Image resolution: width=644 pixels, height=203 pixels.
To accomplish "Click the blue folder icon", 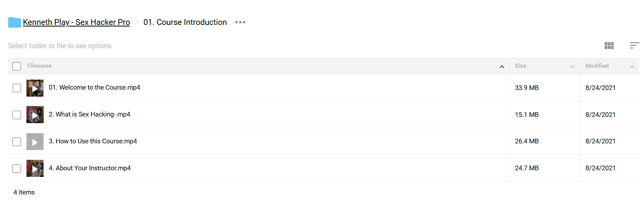I will (14, 22).
